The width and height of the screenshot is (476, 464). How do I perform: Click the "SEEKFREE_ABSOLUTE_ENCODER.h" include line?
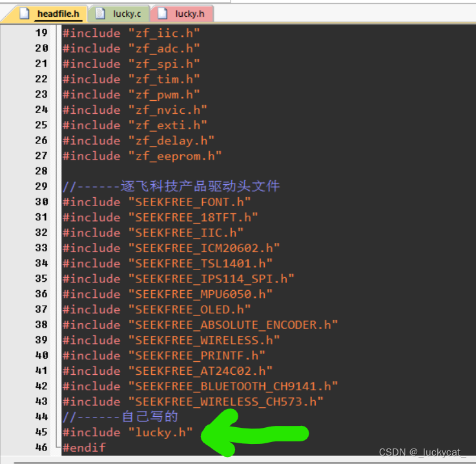tap(200, 325)
